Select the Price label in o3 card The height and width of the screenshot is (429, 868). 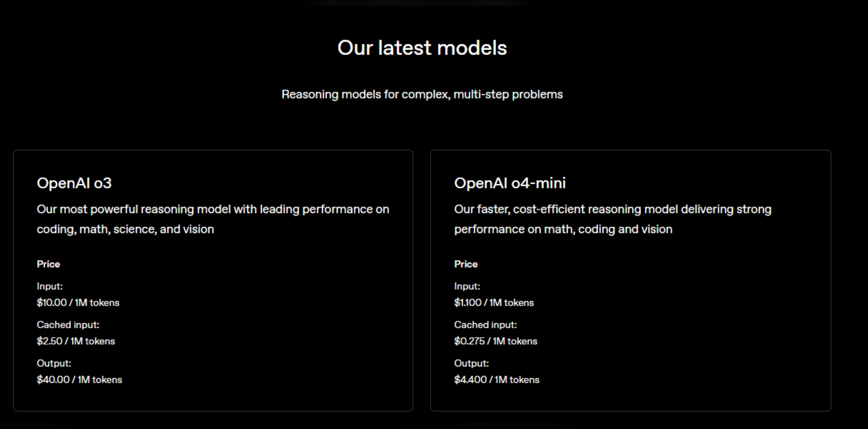[49, 264]
